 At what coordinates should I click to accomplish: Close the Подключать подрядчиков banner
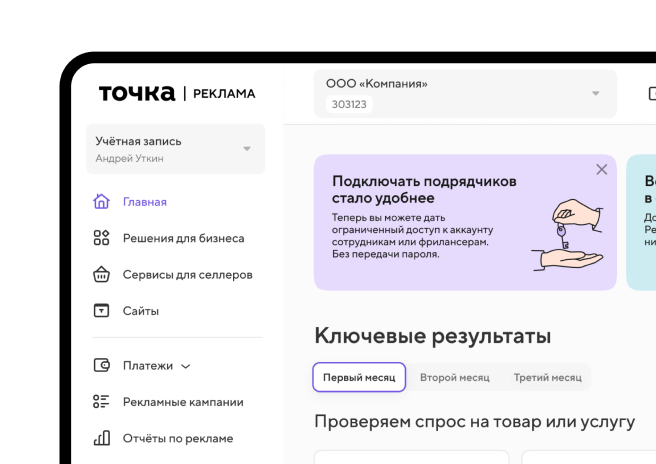click(x=602, y=169)
